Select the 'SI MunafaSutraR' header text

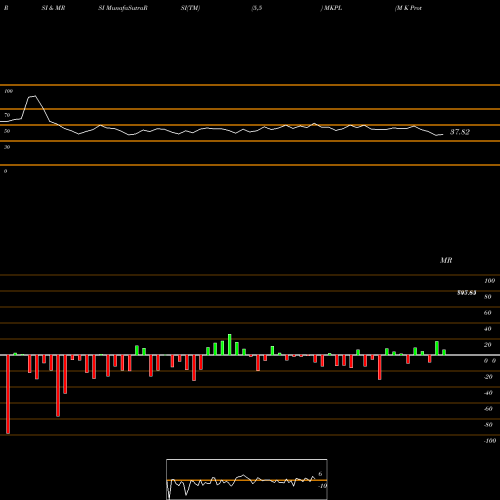click(123, 8)
